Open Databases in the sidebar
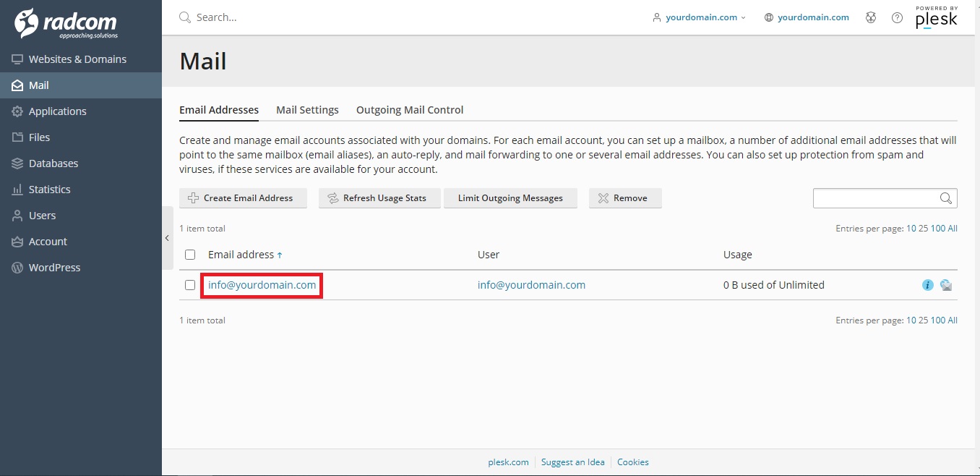 (x=53, y=163)
